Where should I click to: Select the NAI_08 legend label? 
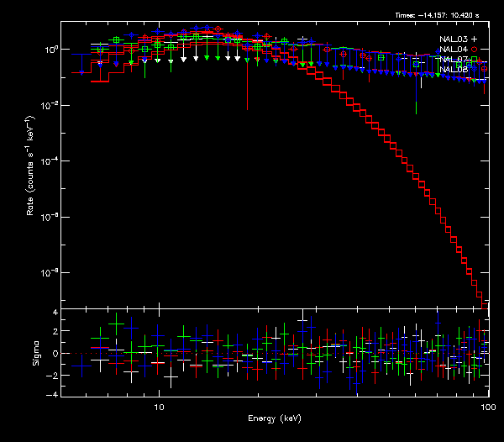[453, 69]
